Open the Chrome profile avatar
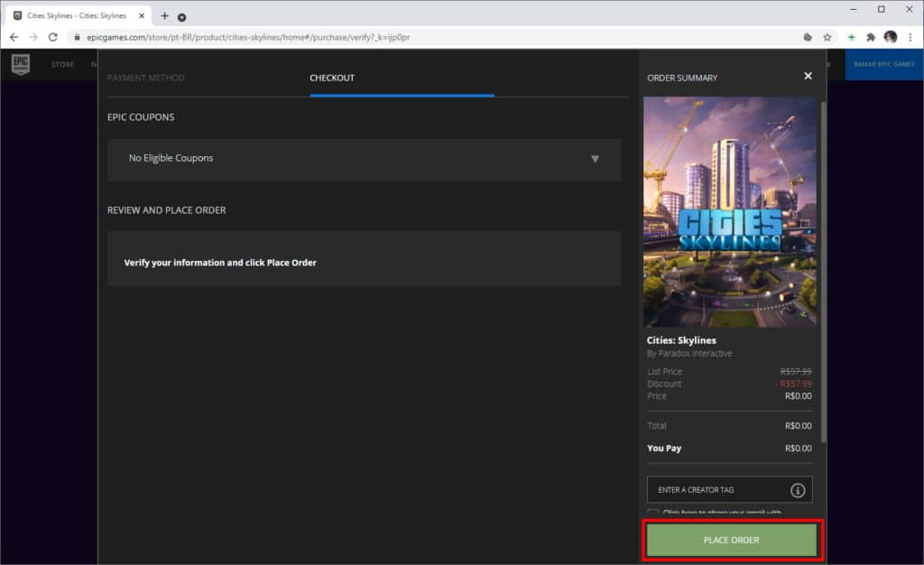924x565 pixels. tap(891, 37)
